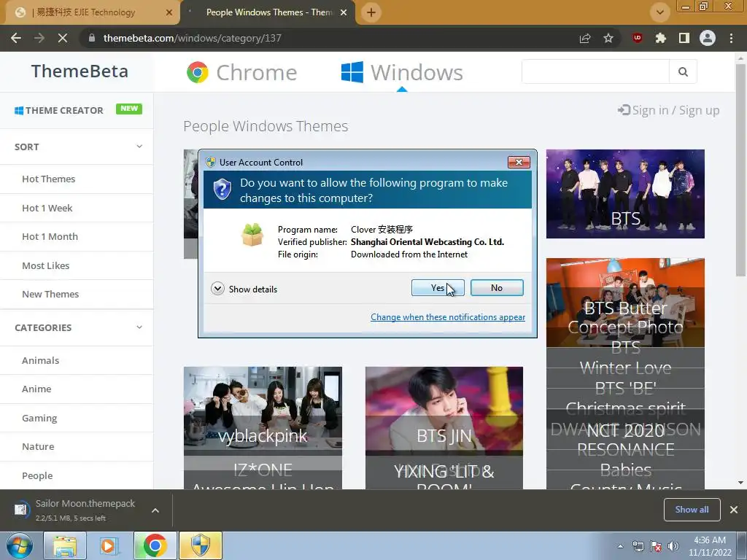747x560 pixels.
Task: Close the downloads bar
Action: coord(734,510)
